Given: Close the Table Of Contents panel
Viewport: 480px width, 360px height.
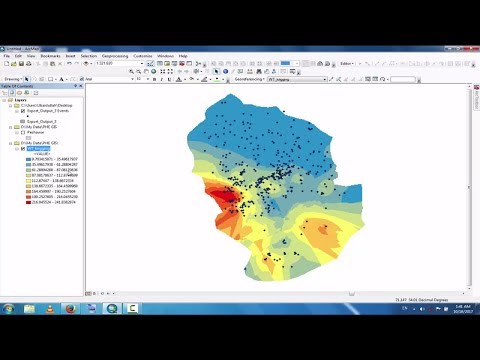Looking at the screenshot, I should point(80,86).
